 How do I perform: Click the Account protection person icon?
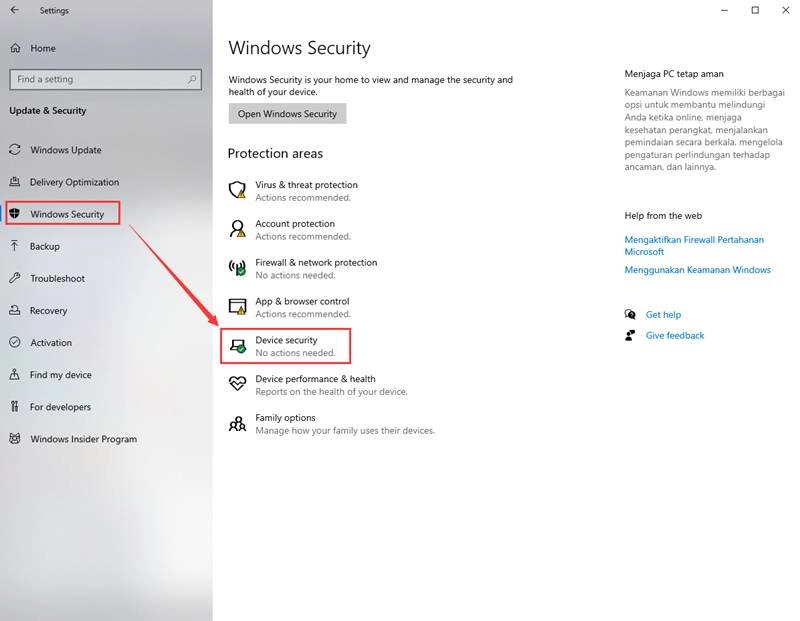pos(237,229)
